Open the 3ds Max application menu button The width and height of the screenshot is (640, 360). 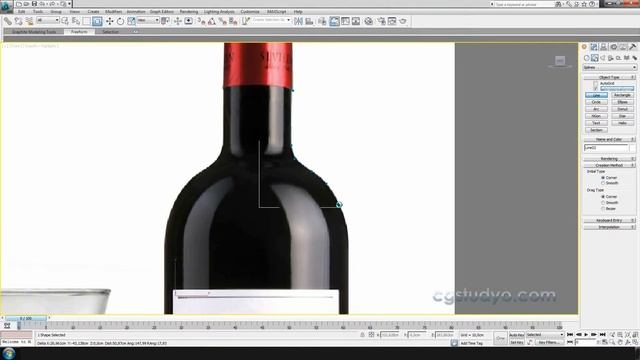[6, 7]
